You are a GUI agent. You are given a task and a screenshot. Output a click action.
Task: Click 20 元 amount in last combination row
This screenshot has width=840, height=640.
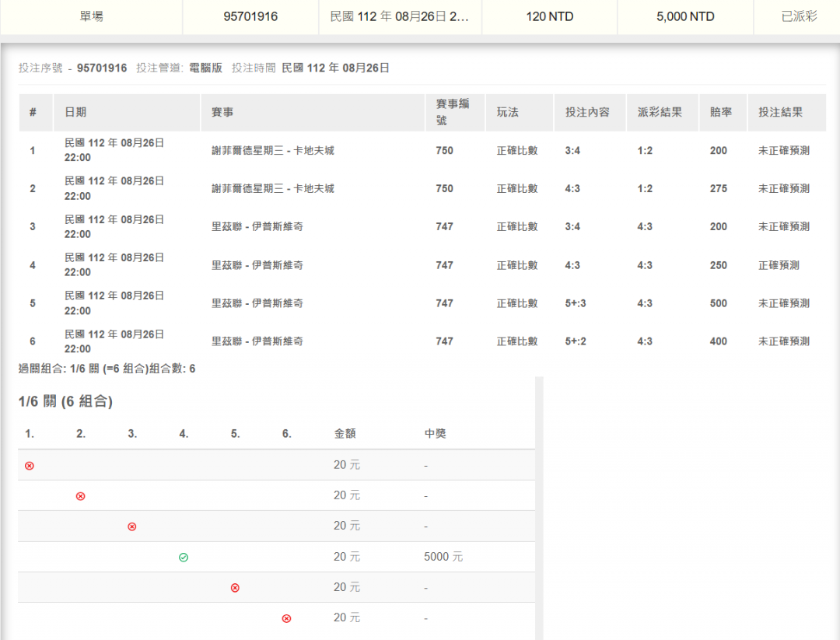click(347, 617)
